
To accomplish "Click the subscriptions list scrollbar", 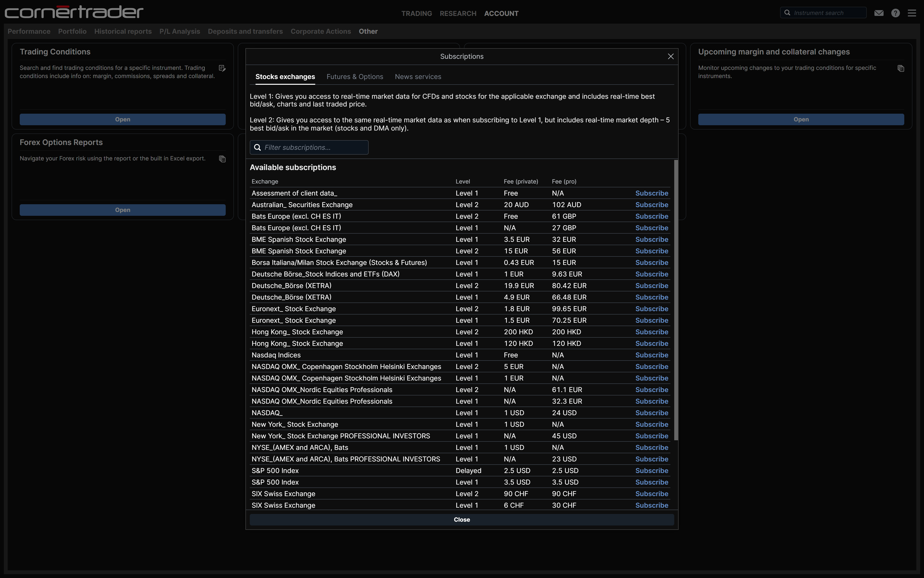I will (x=676, y=300).
